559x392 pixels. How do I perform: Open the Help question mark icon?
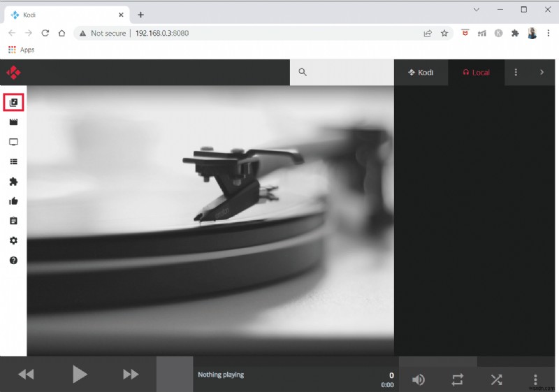point(13,260)
